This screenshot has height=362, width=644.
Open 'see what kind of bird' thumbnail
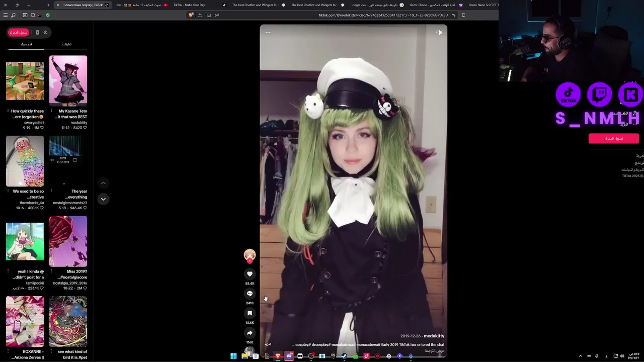[x=68, y=322]
